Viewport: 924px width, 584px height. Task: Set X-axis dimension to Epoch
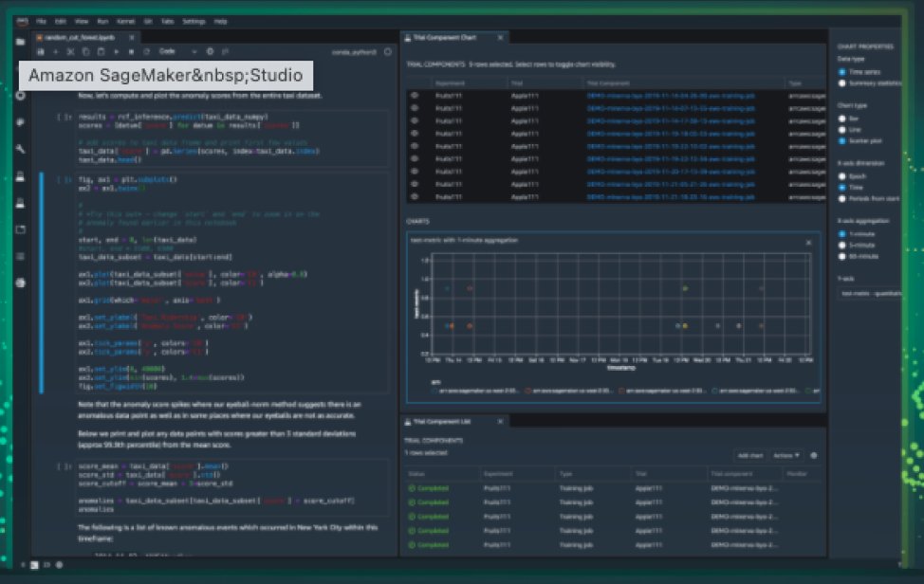842,176
